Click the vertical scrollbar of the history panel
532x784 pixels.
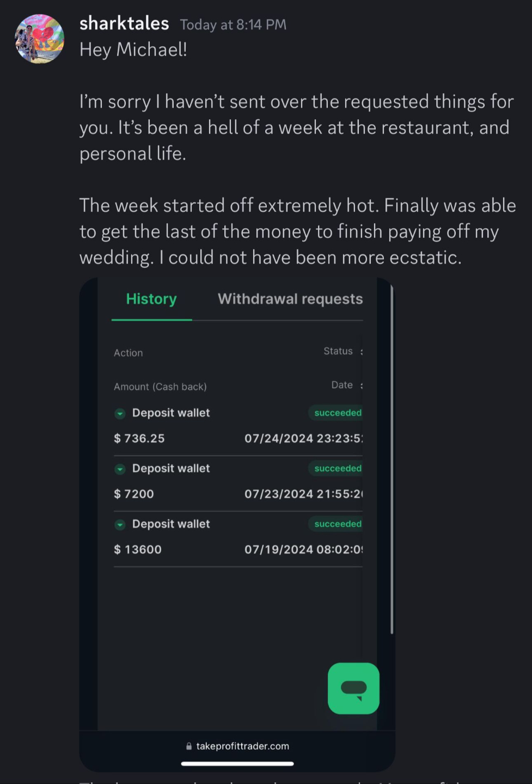coord(392,457)
